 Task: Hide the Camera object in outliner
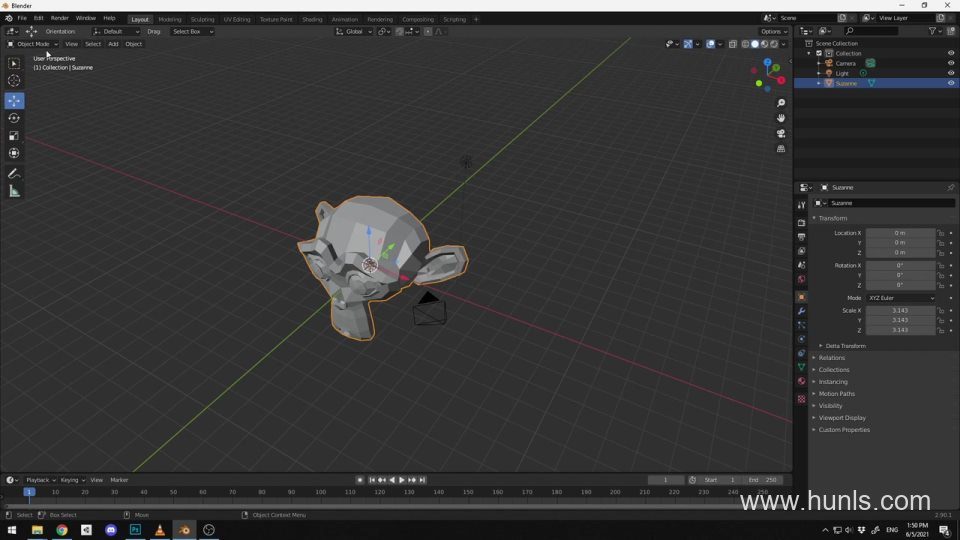pyautogui.click(x=950, y=63)
